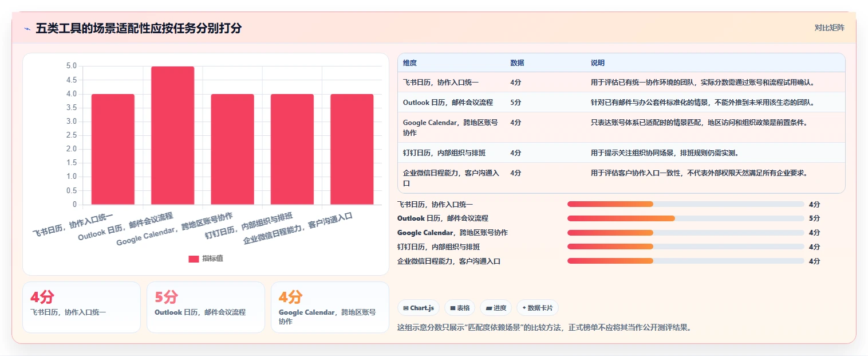Screen dimensions: 868x356
Task: Select table row Outlook 日历，邮件会议流程
Action: tap(621, 102)
